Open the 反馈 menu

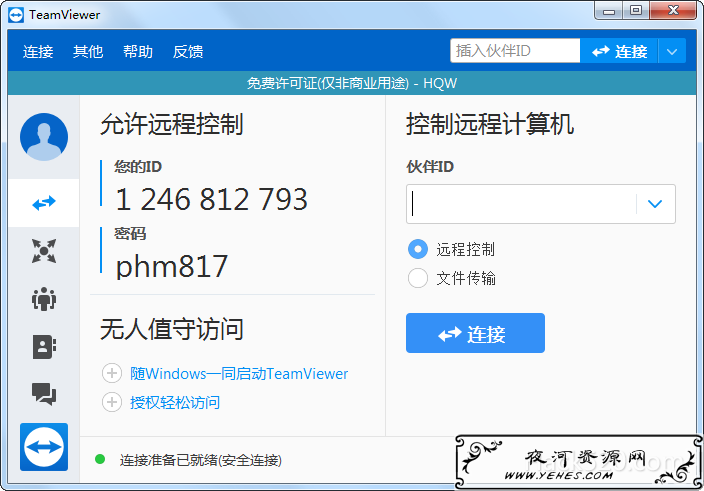pos(188,52)
